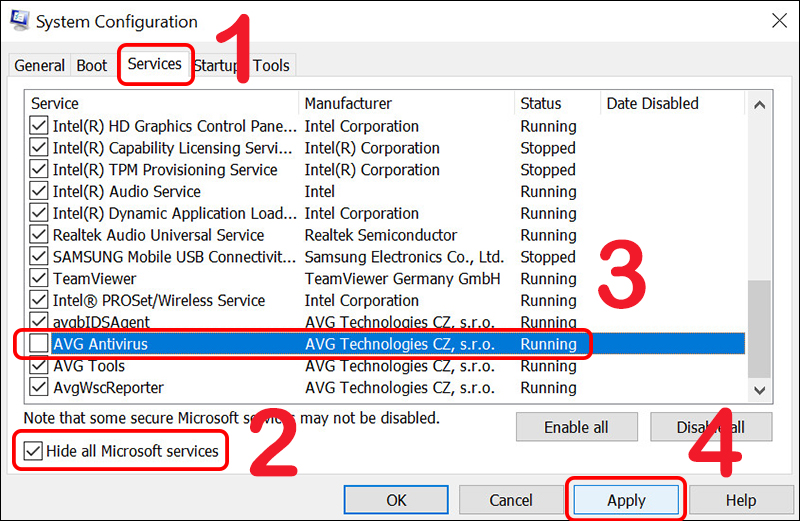
Task: Sort list by Service column header
Action: coord(160,104)
